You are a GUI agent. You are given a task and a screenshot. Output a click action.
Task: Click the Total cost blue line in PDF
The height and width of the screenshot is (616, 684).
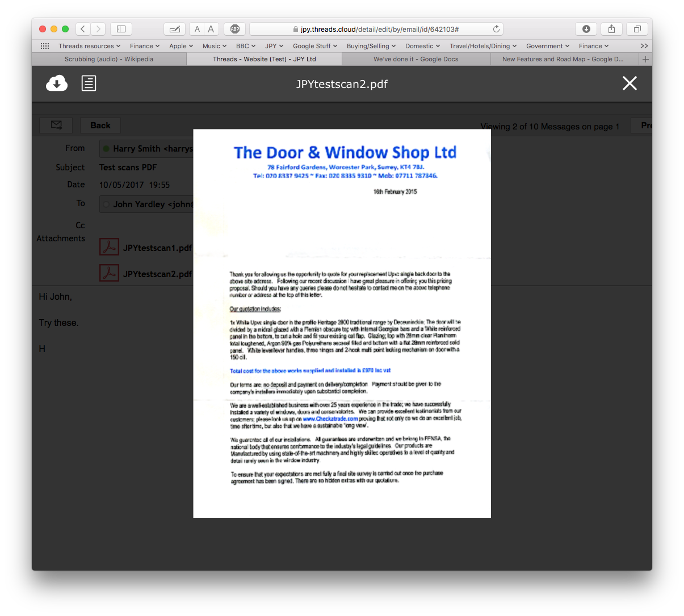310,371
